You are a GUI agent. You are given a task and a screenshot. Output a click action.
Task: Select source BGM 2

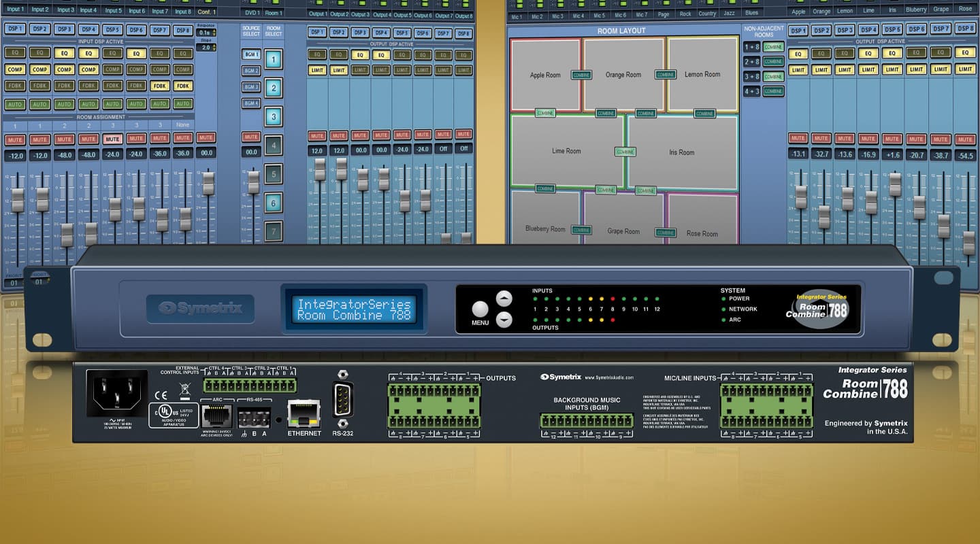coord(252,71)
